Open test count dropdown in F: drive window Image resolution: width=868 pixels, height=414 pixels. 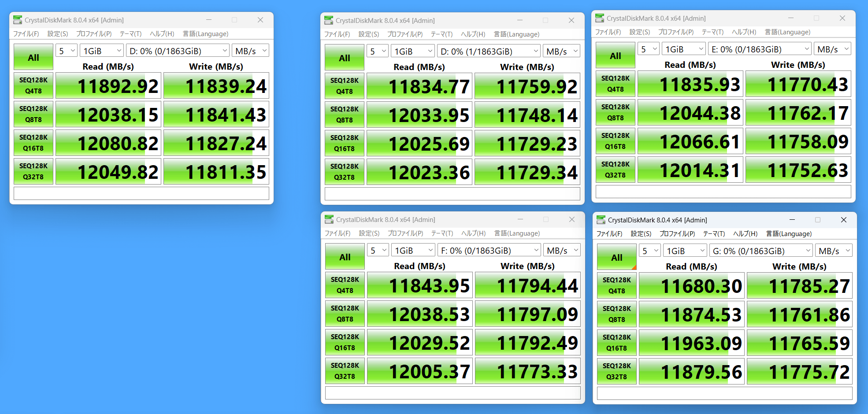coord(378,250)
